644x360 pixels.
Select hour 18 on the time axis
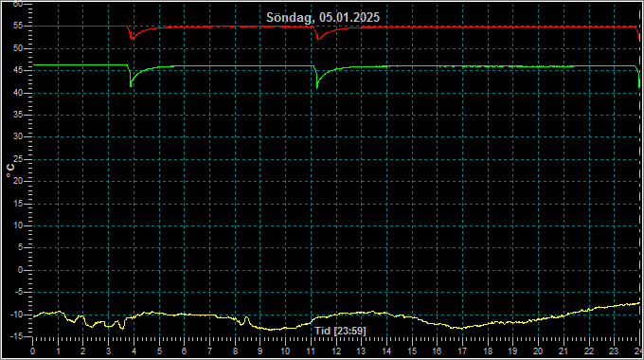point(488,351)
